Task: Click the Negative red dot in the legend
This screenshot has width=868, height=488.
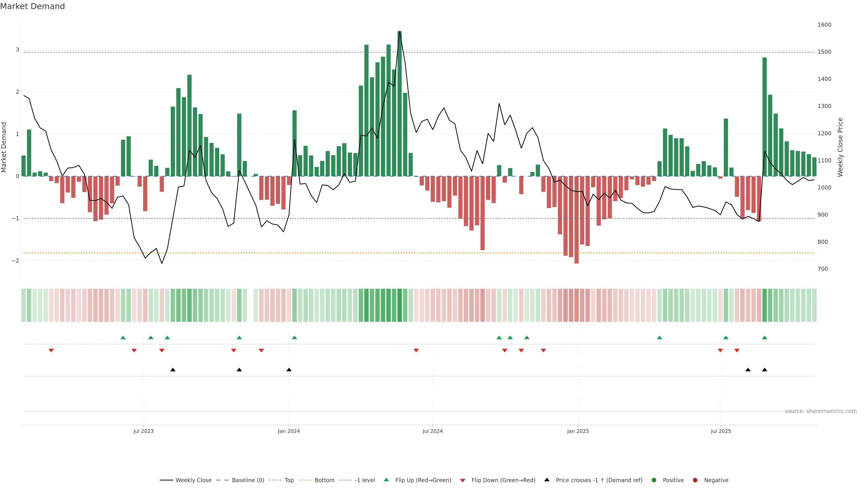Action: click(695, 480)
